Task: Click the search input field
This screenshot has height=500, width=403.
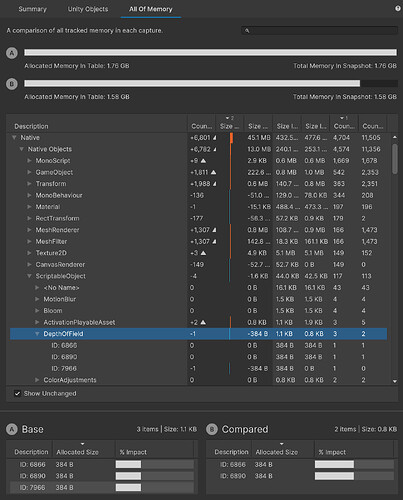Action: click(319, 31)
